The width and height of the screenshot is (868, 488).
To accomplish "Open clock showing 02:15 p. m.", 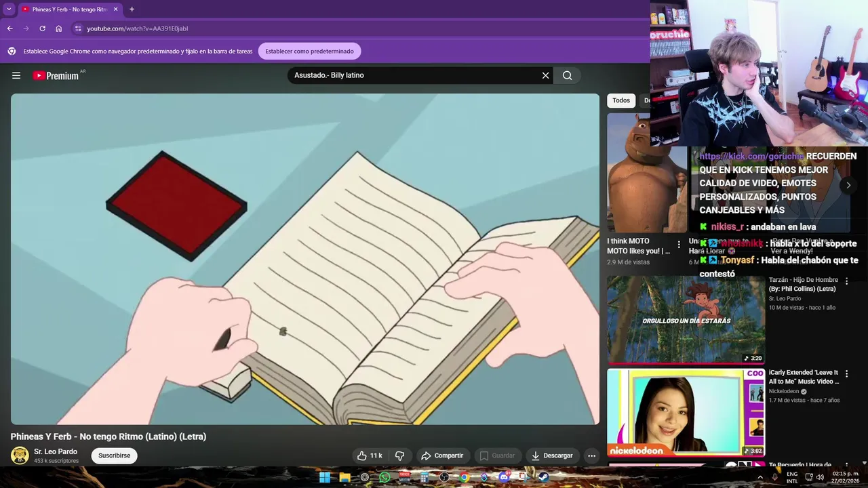I will [x=846, y=477].
